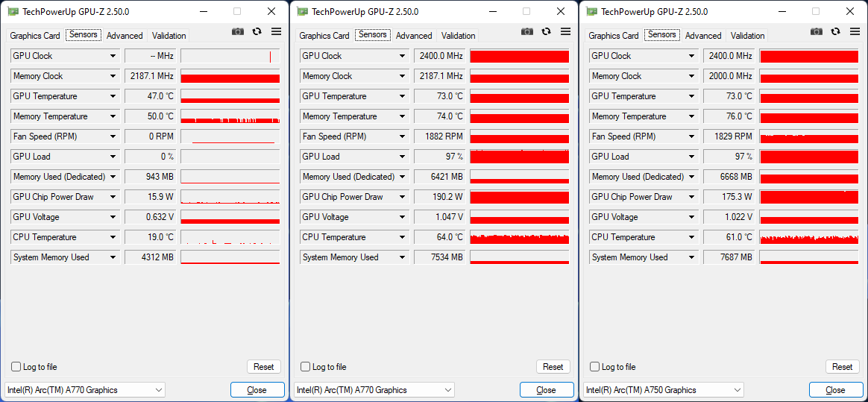Open the Advanced tab in the middle window
Image resolution: width=868 pixels, height=402 pixels.
(x=414, y=36)
